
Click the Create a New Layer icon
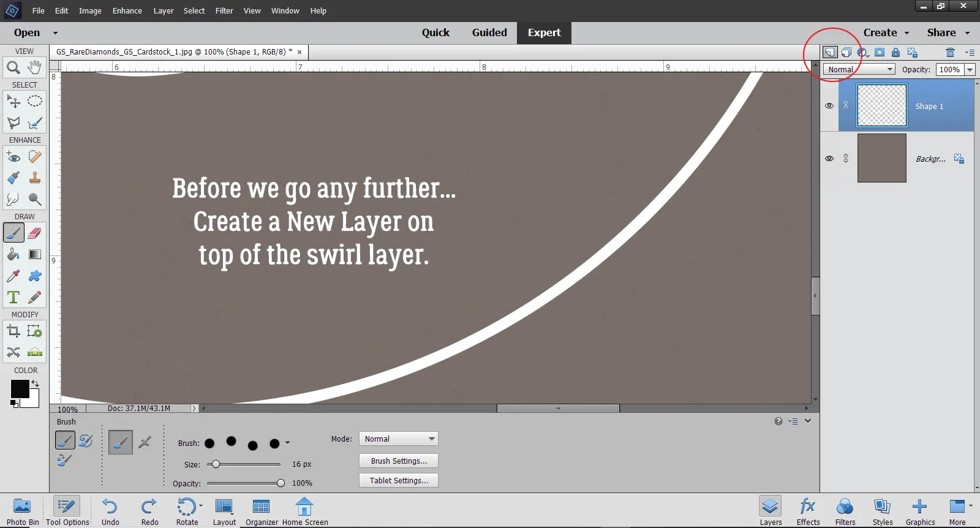tap(829, 52)
